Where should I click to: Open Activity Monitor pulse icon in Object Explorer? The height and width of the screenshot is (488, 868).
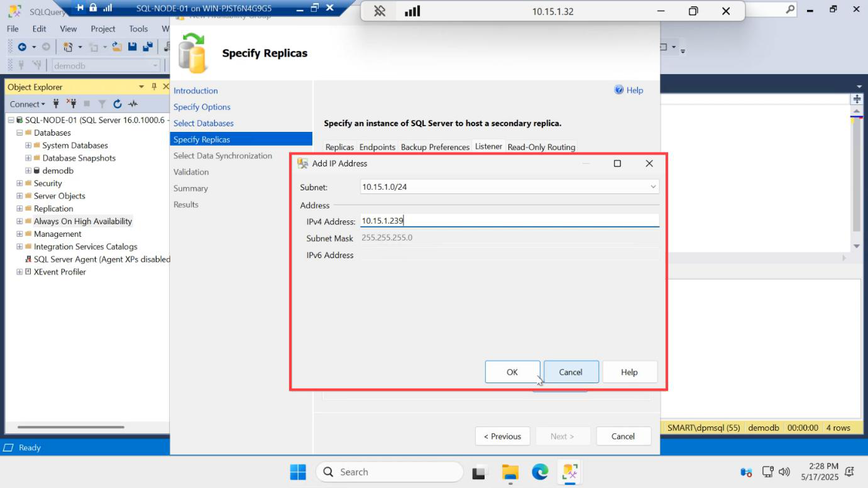click(133, 104)
